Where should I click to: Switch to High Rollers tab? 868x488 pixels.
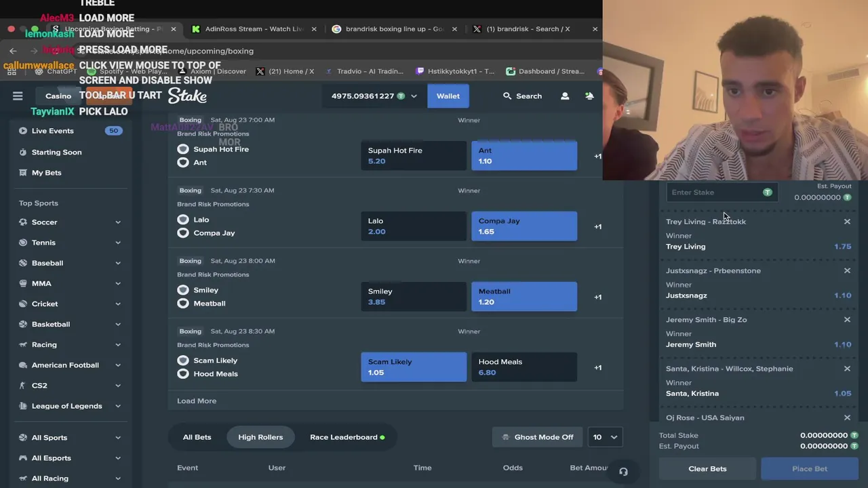(260, 437)
